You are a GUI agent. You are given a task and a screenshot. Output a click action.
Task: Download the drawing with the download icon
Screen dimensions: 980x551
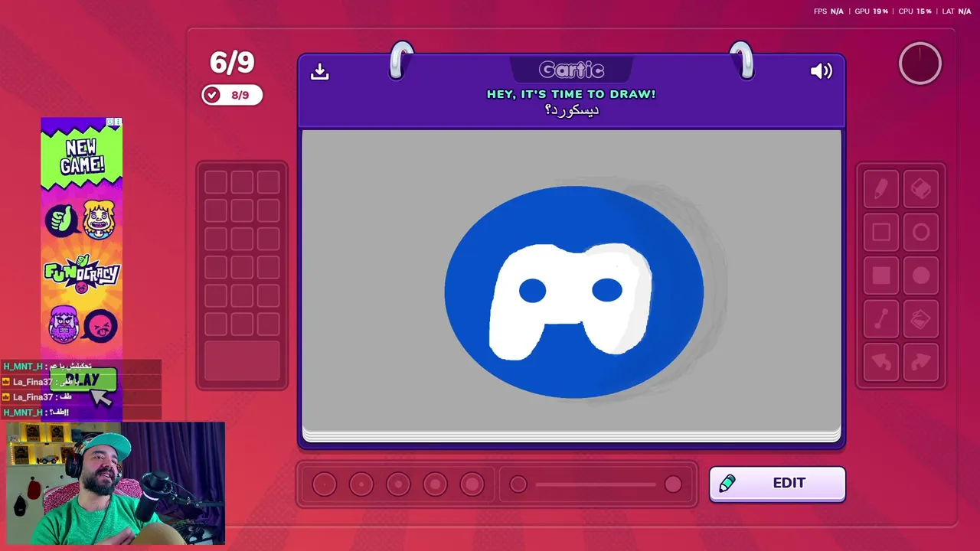(320, 71)
